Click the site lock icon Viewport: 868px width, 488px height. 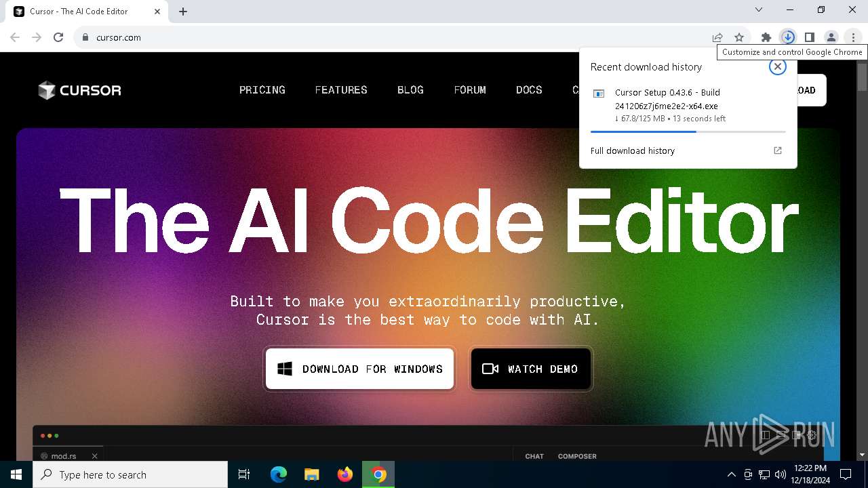coord(85,37)
